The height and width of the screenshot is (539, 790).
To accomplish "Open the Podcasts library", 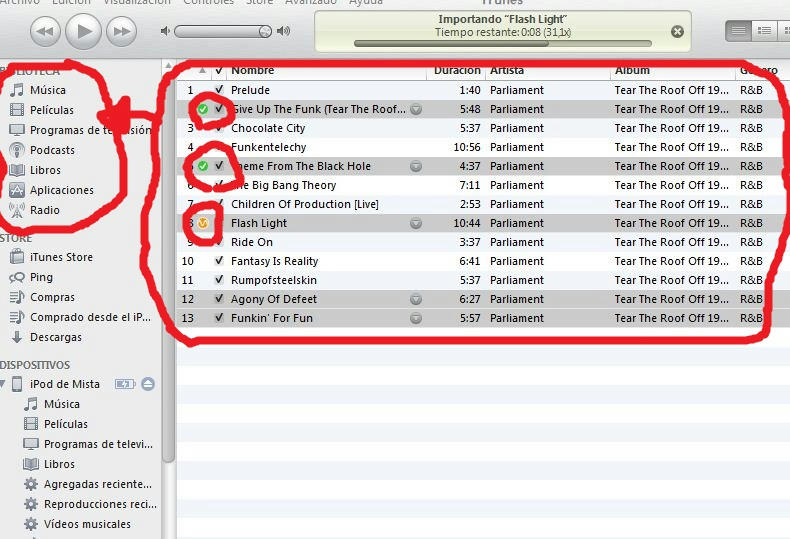I will tap(52, 150).
